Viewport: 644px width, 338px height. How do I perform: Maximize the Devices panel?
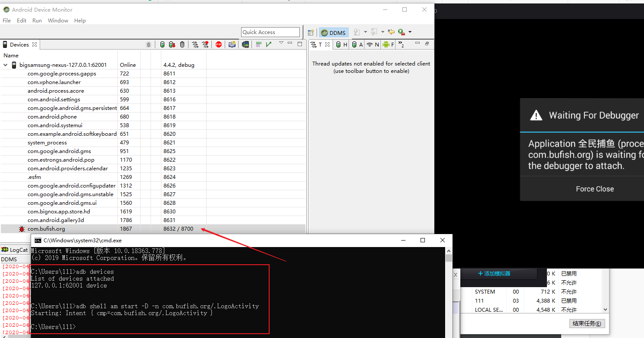pyautogui.click(x=300, y=44)
